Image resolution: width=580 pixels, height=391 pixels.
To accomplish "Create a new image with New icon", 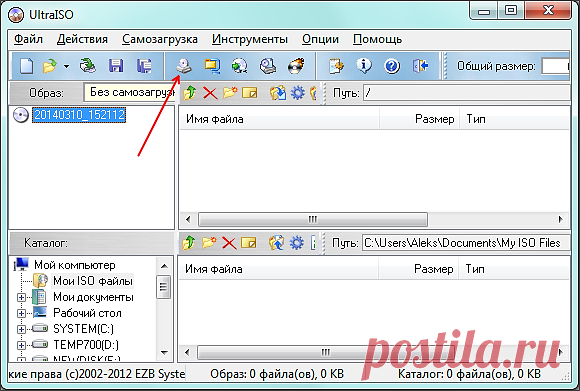I will pyautogui.click(x=26, y=66).
